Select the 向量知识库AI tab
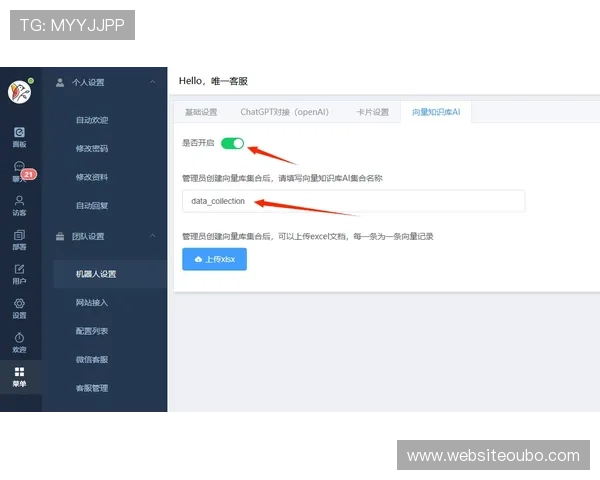The width and height of the screenshot is (600, 480). pyautogui.click(x=436, y=112)
